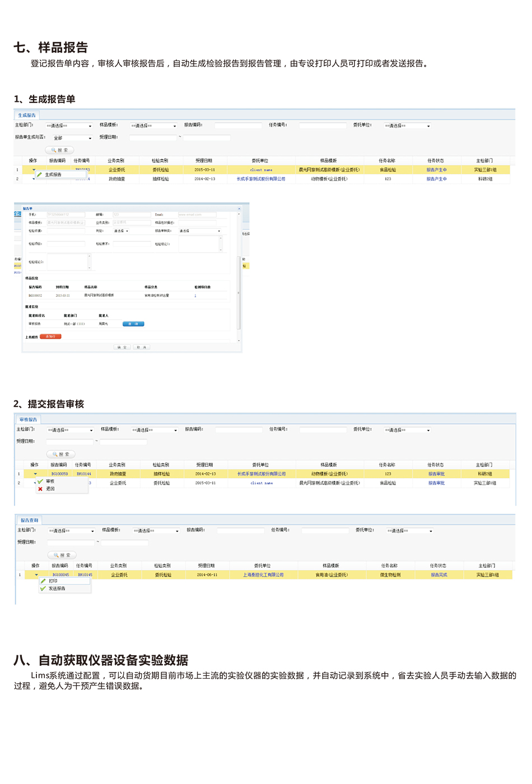Open 样品模板 dropdown in 报告查询 panel

156,531
